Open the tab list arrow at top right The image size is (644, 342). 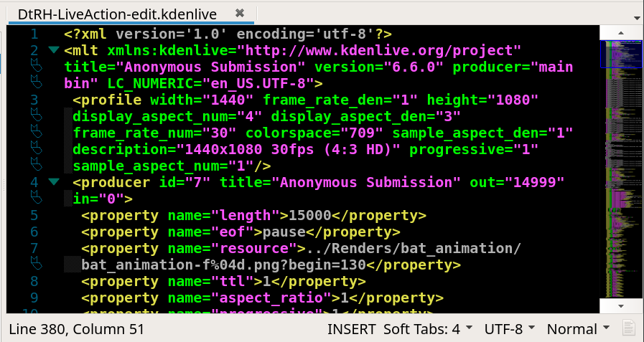coord(637,16)
